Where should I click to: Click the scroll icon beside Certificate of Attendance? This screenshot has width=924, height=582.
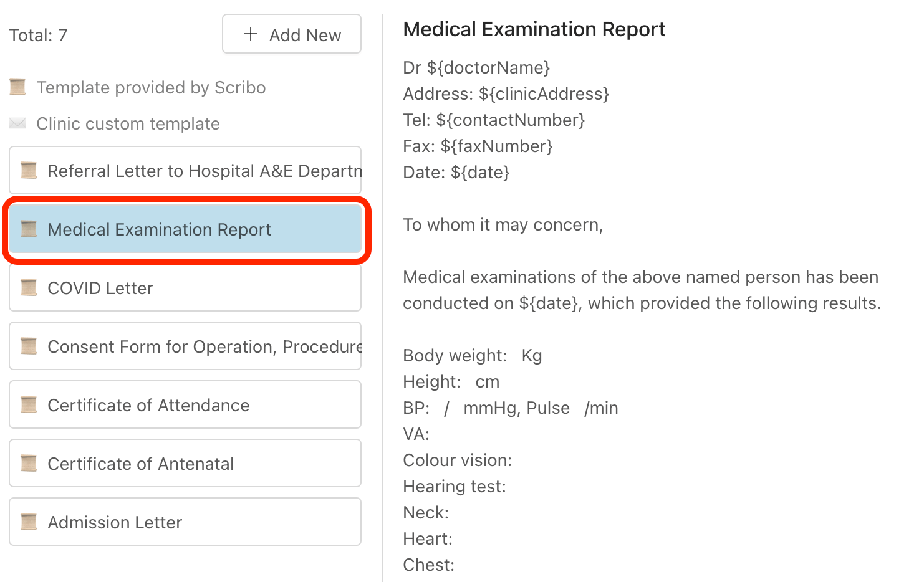29,404
